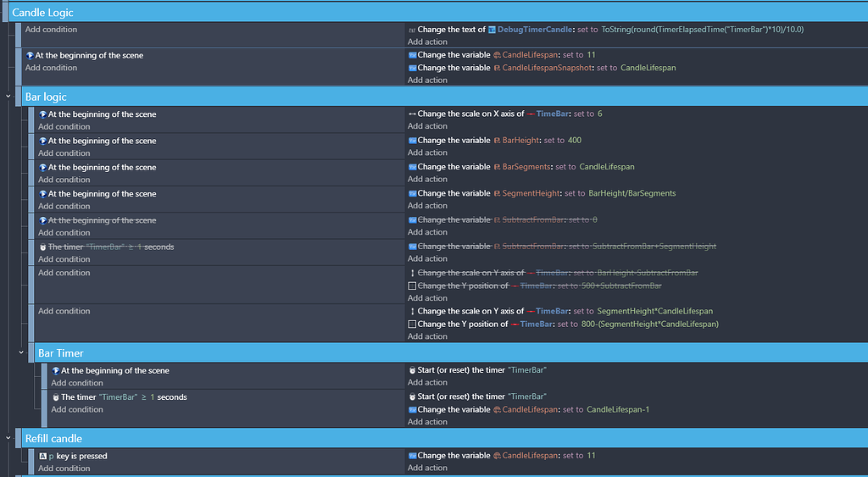Collapse the Bar logic group
This screenshot has width=868, height=477.
click(8, 97)
